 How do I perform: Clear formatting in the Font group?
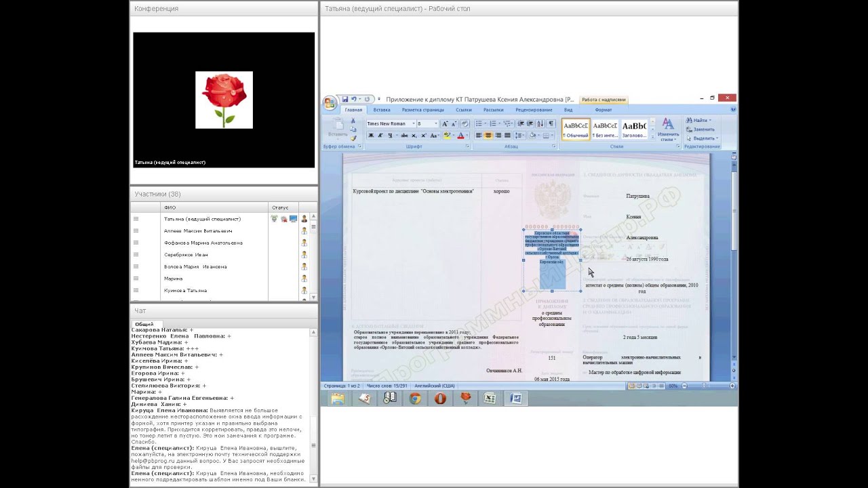click(x=463, y=123)
